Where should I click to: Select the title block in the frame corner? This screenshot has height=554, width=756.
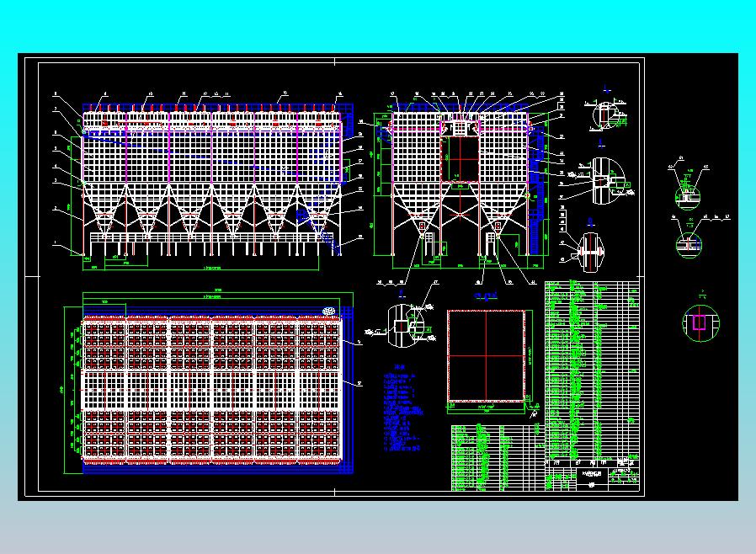pyautogui.click(x=593, y=479)
